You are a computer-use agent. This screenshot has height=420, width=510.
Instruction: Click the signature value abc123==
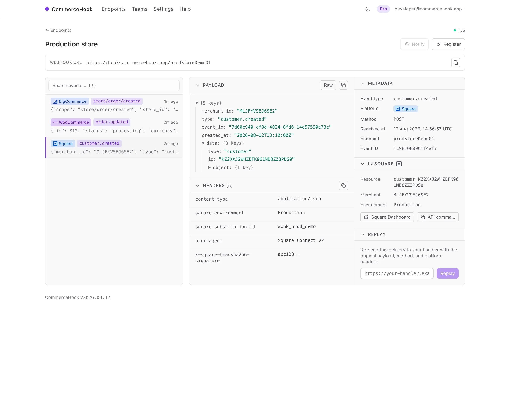(288, 254)
